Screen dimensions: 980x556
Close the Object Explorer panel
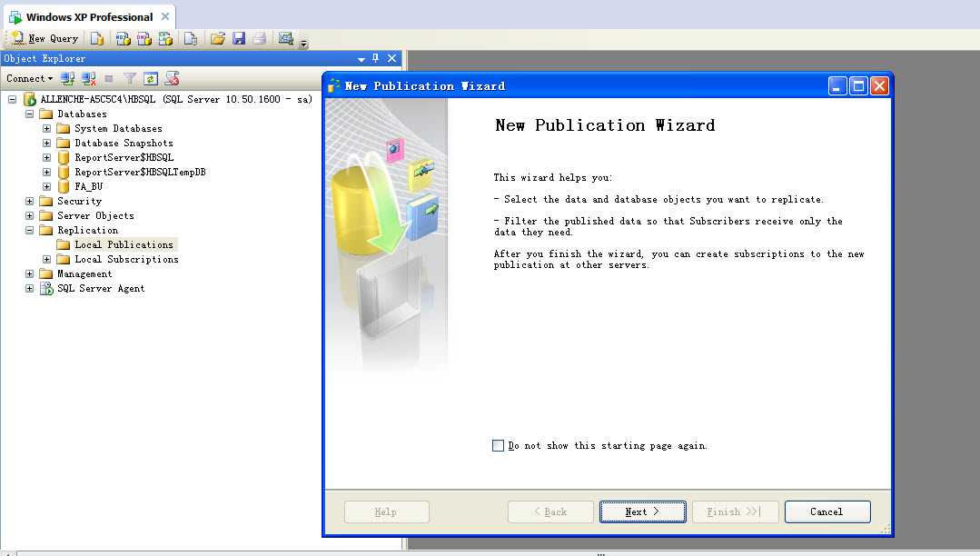391,58
